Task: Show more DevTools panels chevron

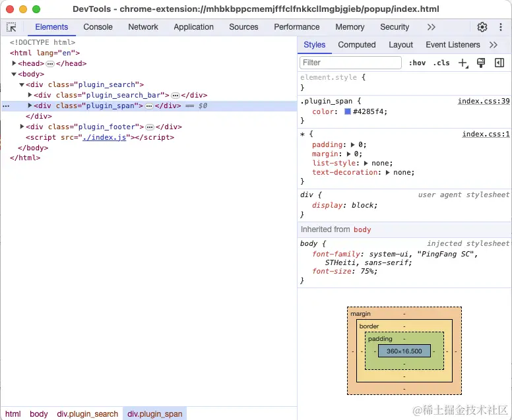Action: tap(431, 27)
